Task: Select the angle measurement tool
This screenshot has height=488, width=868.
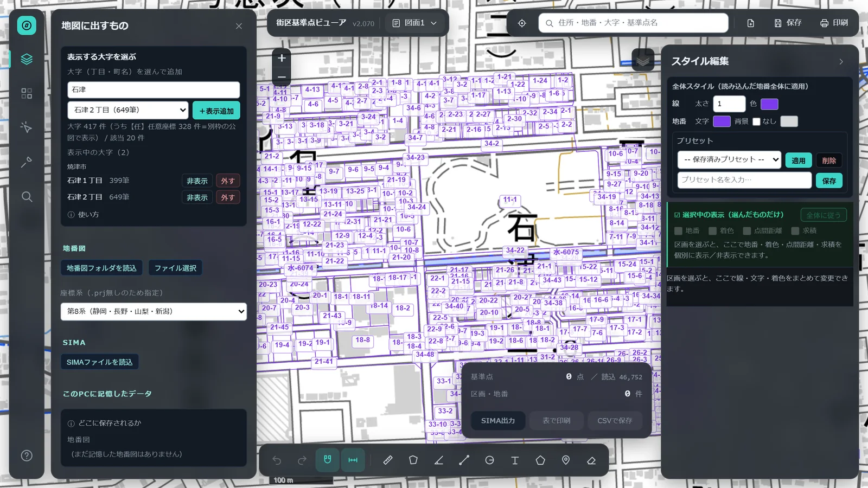Action: click(439, 460)
